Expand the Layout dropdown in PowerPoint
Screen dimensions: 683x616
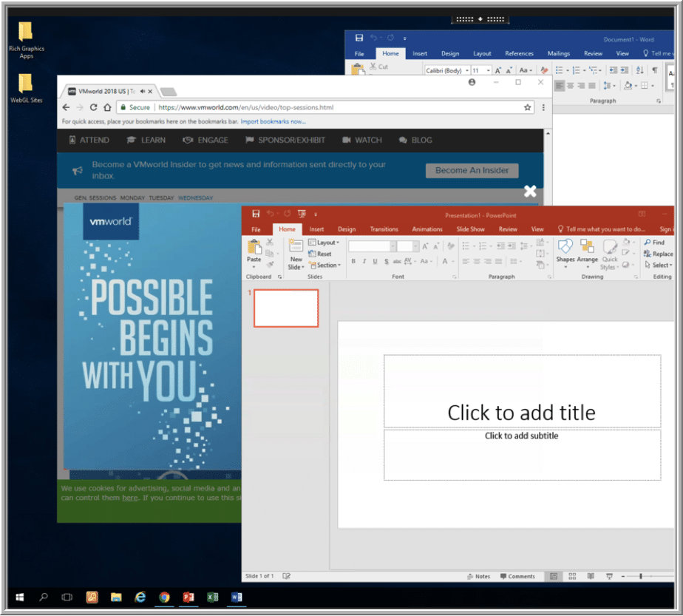[x=324, y=243]
